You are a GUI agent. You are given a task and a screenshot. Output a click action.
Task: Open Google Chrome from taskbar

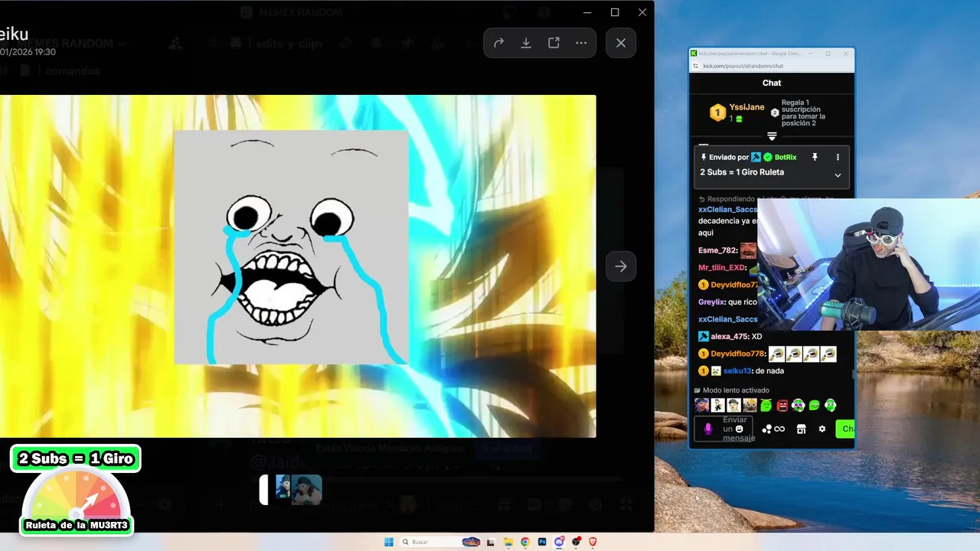pyautogui.click(x=524, y=542)
